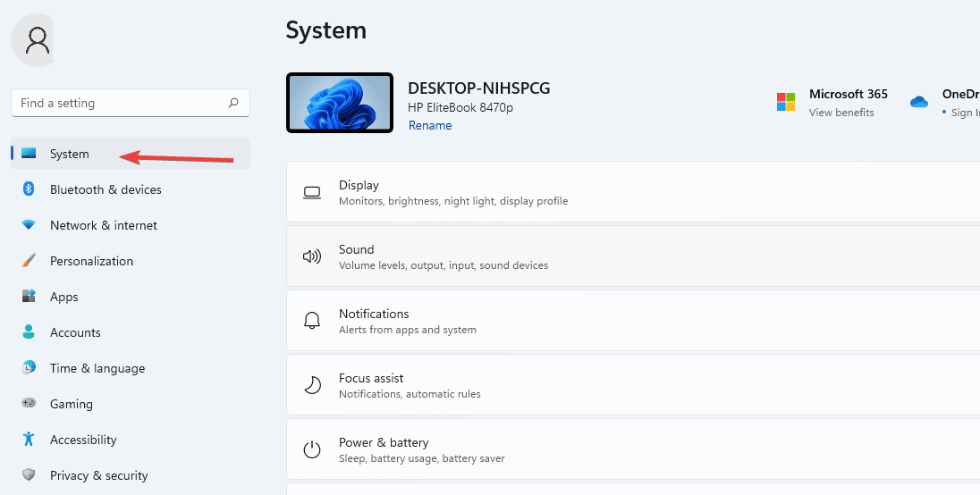Open the Apps settings label
Viewport: 980px width, 495px height.
click(63, 297)
